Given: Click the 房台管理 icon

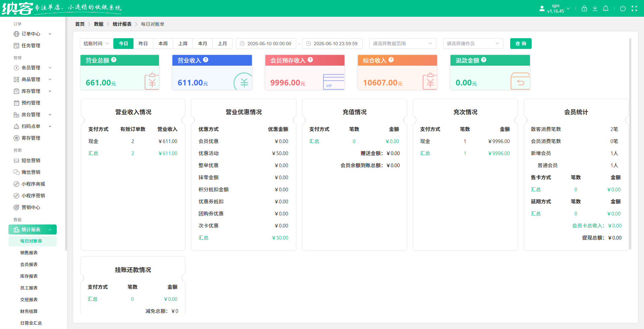Looking at the screenshot, I should 16,115.
